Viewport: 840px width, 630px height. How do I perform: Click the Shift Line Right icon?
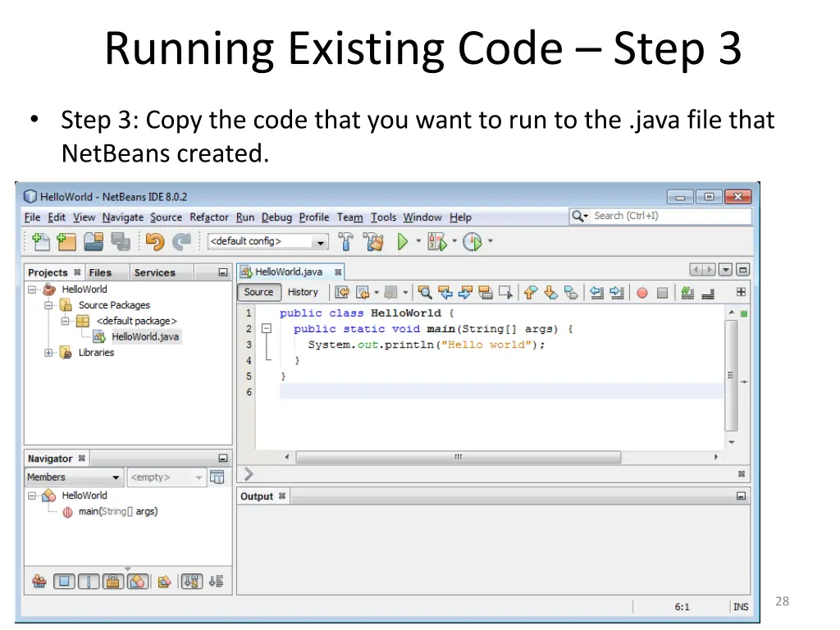(617, 293)
